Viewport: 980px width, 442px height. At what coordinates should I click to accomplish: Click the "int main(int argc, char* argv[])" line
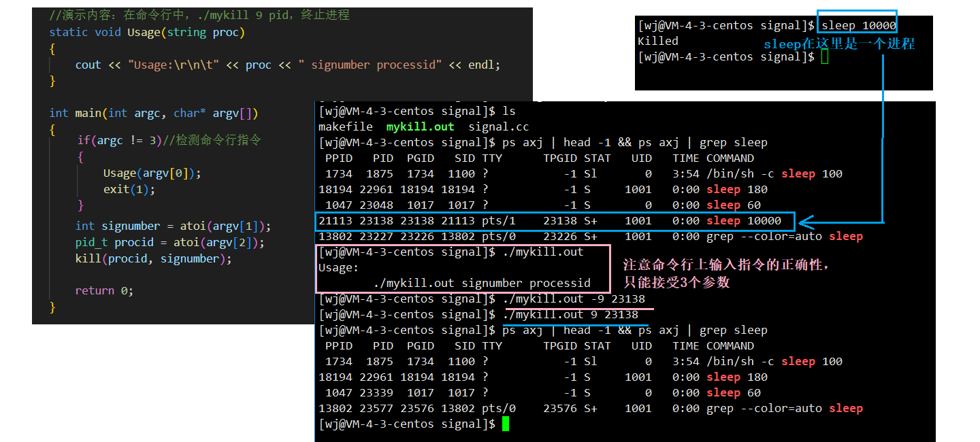point(154,113)
